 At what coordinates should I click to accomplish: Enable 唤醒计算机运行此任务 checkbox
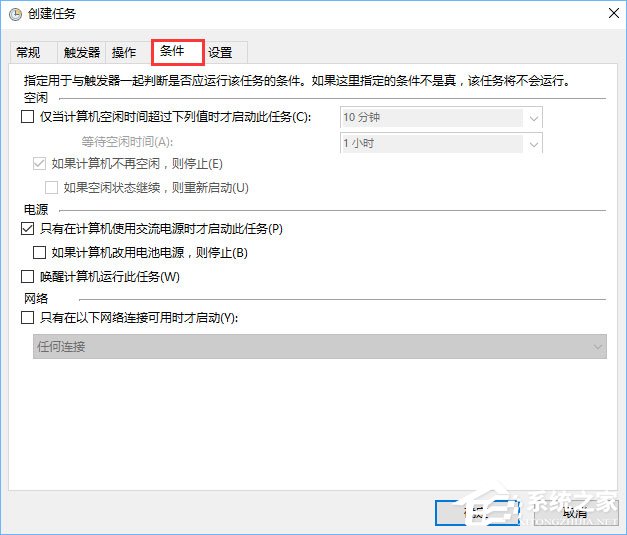[27, 277]
